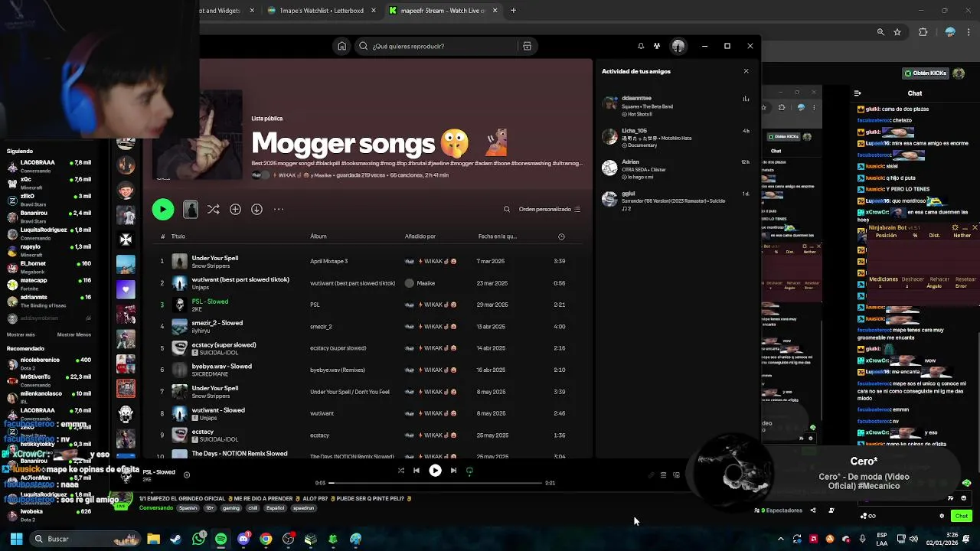980x551 pixels.
Task: Download the Mogger songs playlist
Action: pyautogui.click(x=256, y=209)
